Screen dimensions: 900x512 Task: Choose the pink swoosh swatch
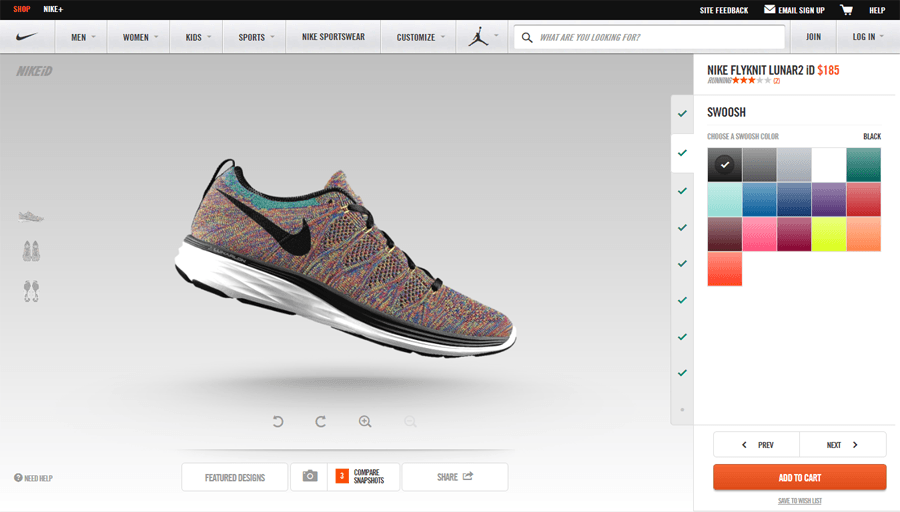click(759, 234)
